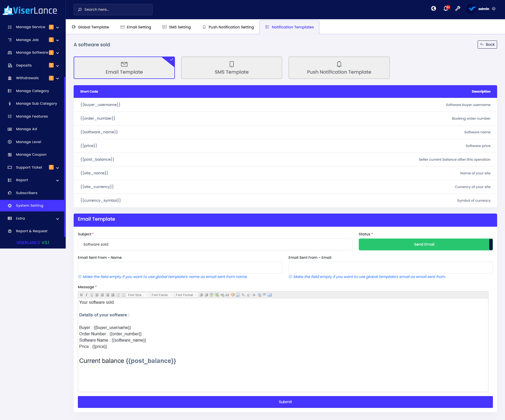This screenshot has height=420, width=505.
Task: Switch to the Email Setting tab
Action: click(x=136, y=27)
